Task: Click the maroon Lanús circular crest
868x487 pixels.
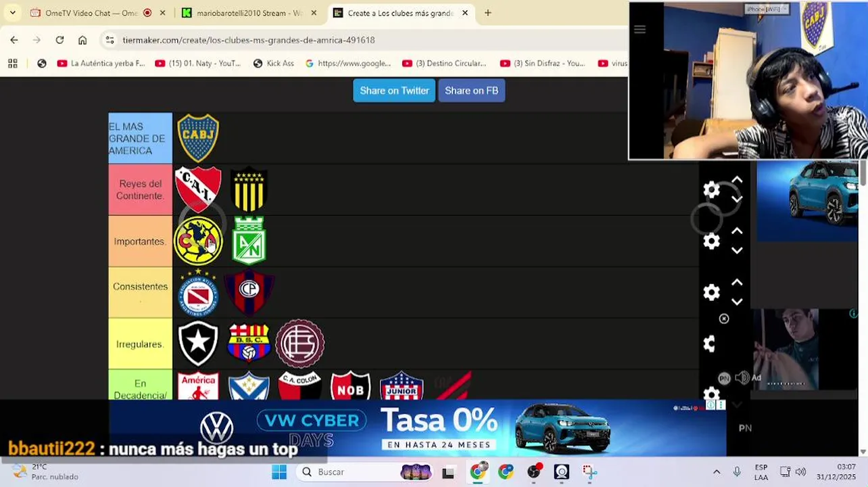Action: point(300,344)
